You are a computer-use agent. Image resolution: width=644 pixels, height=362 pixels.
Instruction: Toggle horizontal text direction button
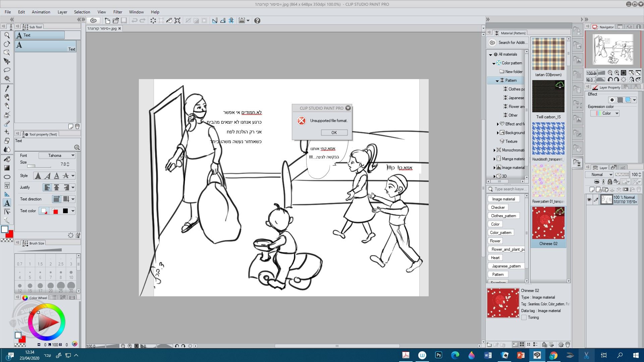(56, 199)
